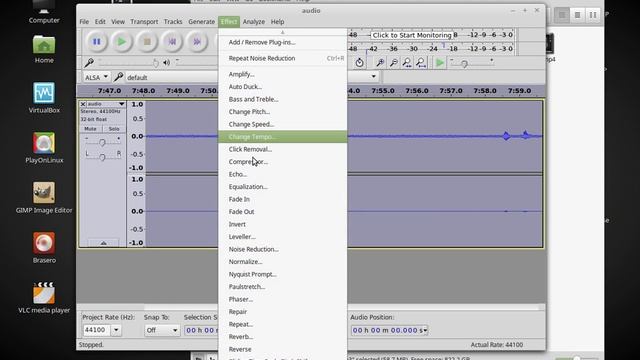This screenshot has width=640, height=360.
Task: Click the Play-at-Speed green arrow
Action: pos(440,63)
